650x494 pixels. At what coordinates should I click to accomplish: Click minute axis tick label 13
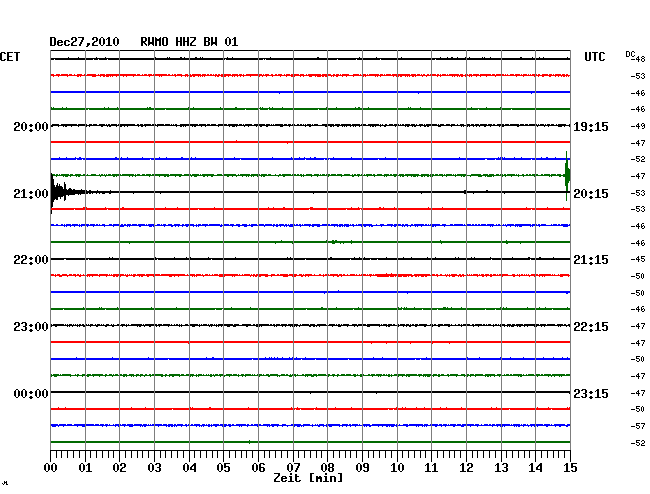pyautogui.click(x=501, y=468)
